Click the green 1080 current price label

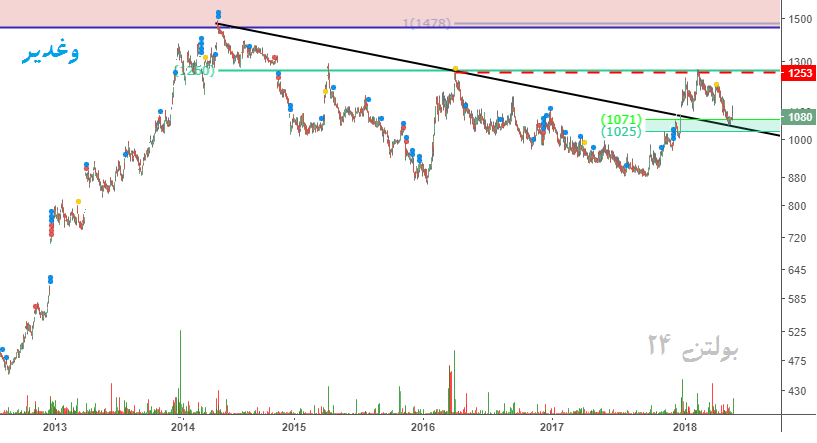799,117
